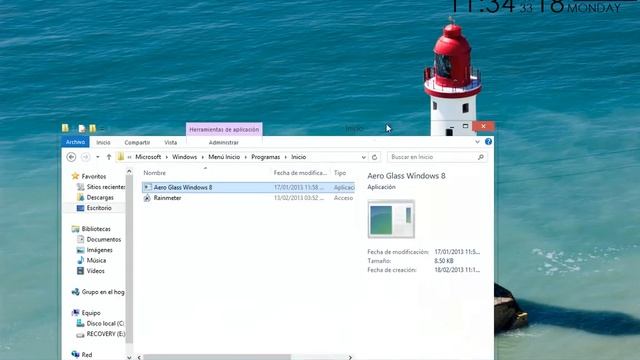This screenshot has width=640, height=360.
Task: Open Música library
Action: pos(96,260)
